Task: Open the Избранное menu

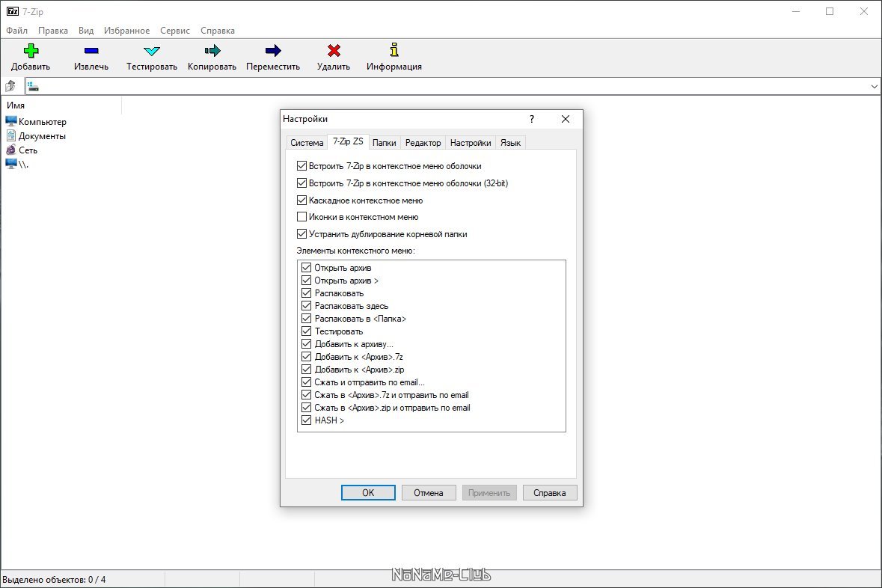Action: point(126,31)
